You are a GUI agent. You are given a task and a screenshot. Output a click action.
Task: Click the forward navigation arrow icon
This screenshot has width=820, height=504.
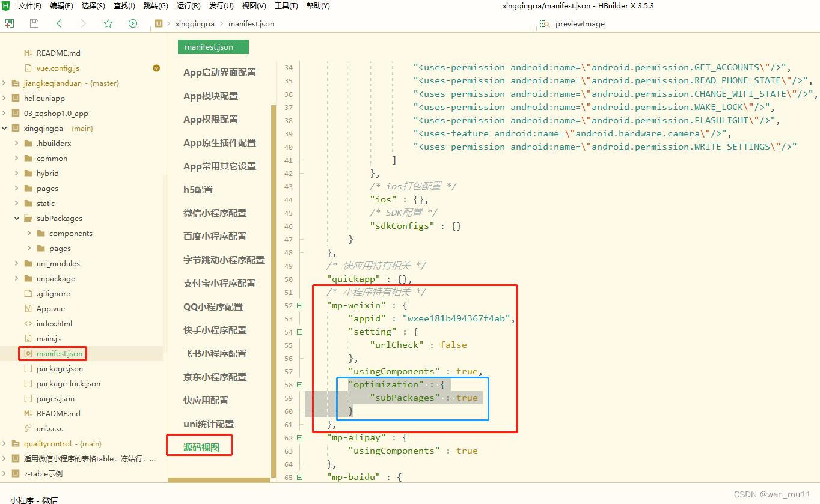[x=82, y=23]
